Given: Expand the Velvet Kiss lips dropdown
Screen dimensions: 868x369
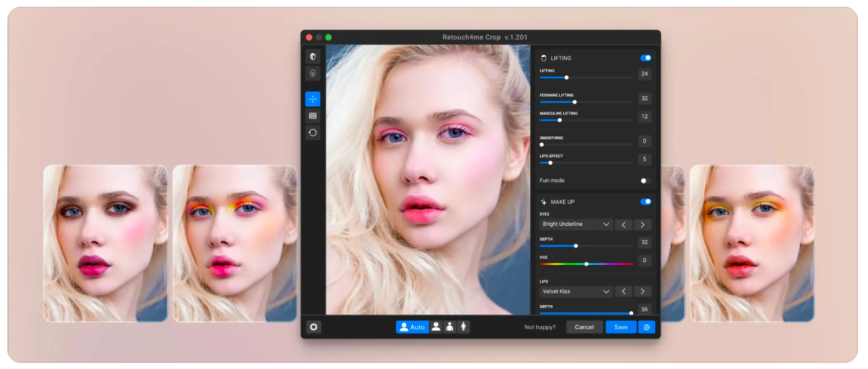Looking at the screenshot, I should [576, 292].
